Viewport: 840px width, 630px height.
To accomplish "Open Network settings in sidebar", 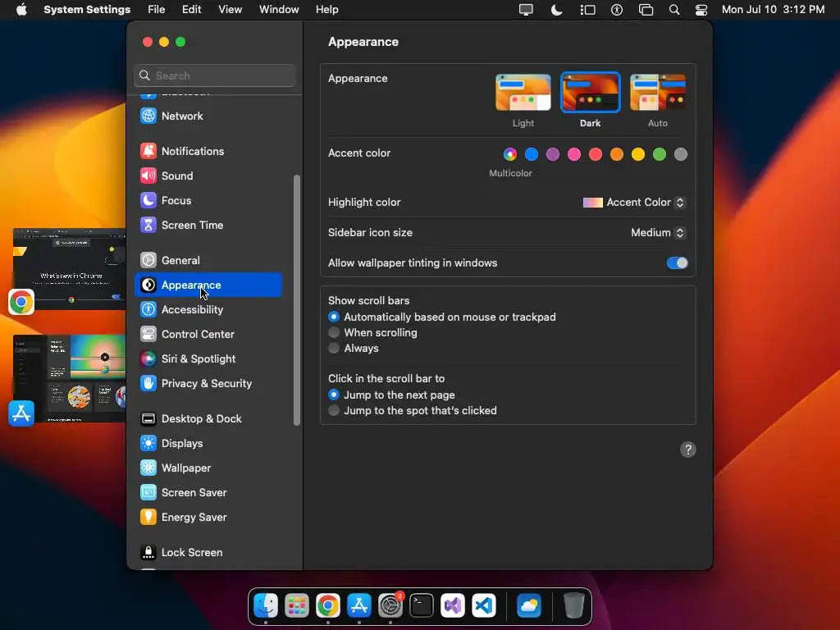I will point(208,116).
